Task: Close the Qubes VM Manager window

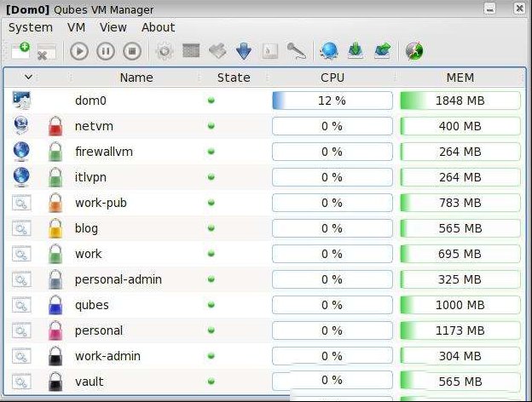Action: 519,9
